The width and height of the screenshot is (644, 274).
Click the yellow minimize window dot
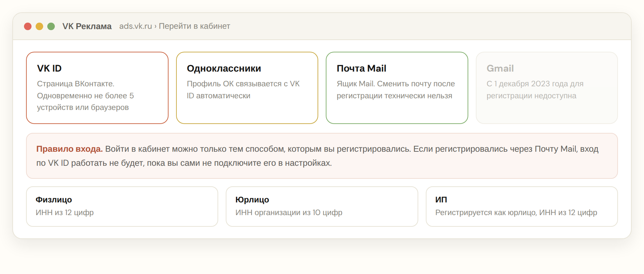pyautogui.click(x=39, y=26)
